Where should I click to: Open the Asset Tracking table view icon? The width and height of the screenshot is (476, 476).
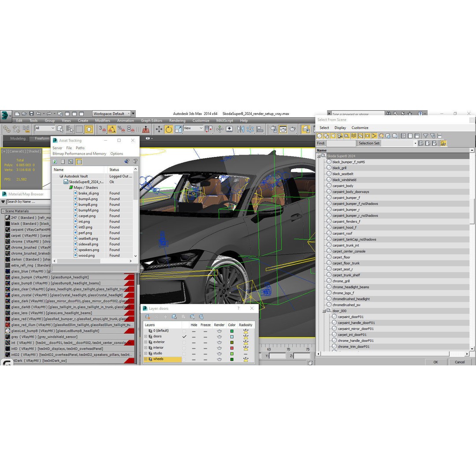(x=79, y=161)
